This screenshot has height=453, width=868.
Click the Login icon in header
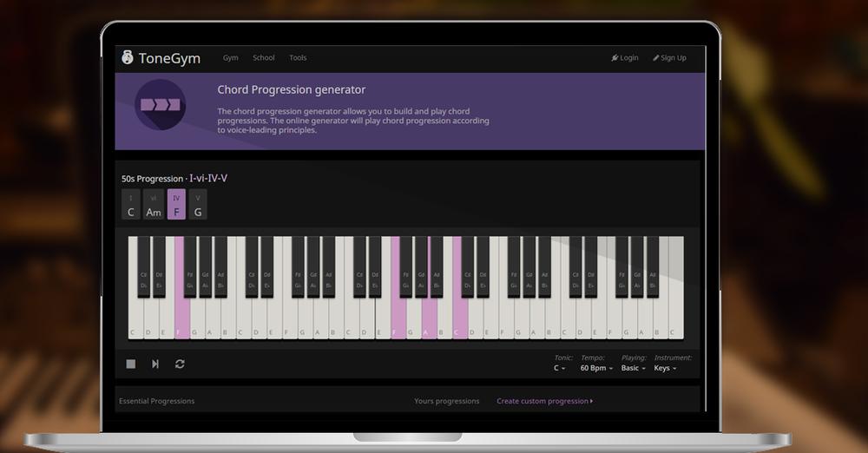point(615,58)
